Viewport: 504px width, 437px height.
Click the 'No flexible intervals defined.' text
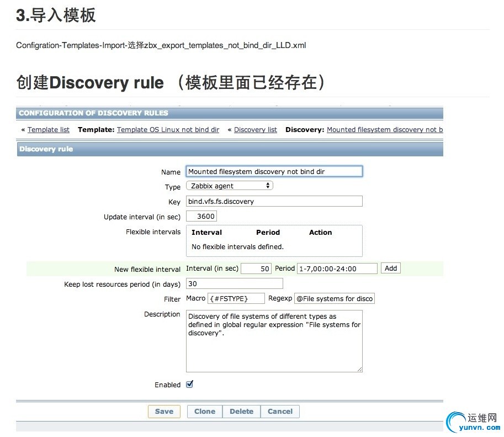(237, 247)
